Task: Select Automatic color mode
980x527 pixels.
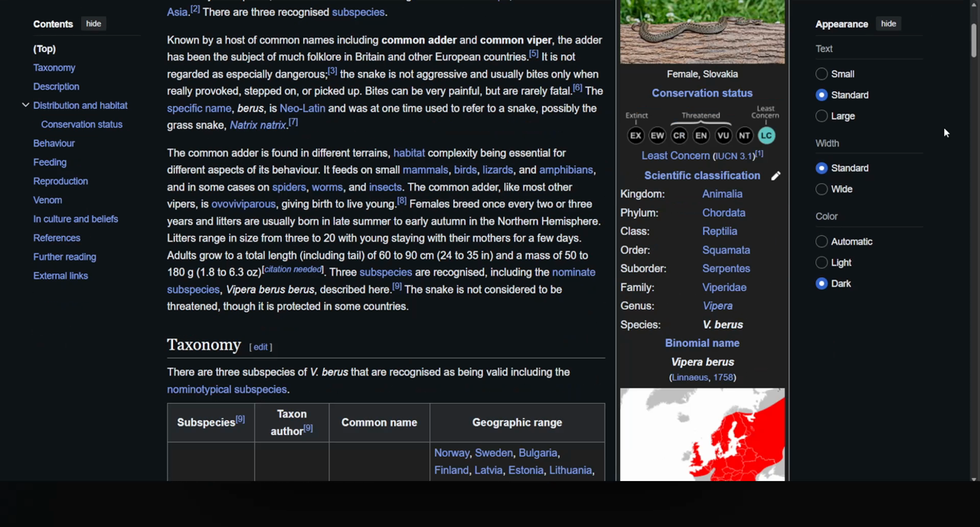Action: tap(822, 241)
